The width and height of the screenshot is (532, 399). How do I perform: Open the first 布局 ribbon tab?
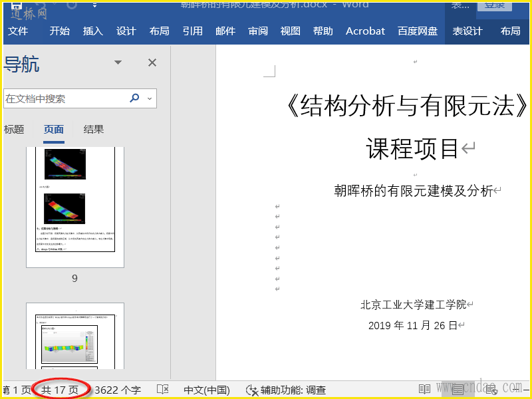pos(160,31)
